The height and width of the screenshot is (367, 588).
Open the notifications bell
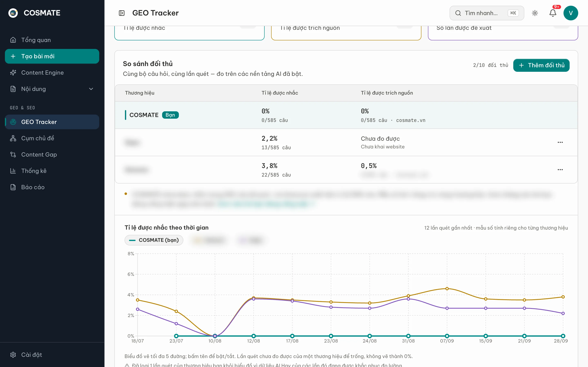point(553,13)
